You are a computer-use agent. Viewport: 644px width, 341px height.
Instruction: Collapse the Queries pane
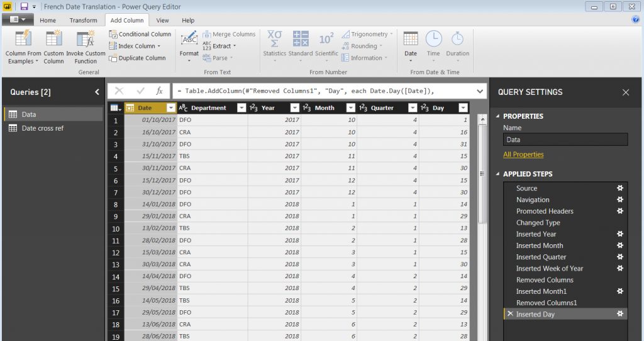97,92
